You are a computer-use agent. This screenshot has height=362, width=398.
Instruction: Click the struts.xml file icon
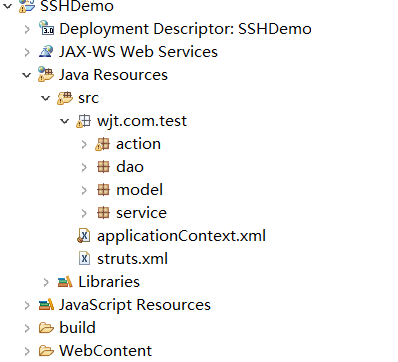click(x=84, y=258)
